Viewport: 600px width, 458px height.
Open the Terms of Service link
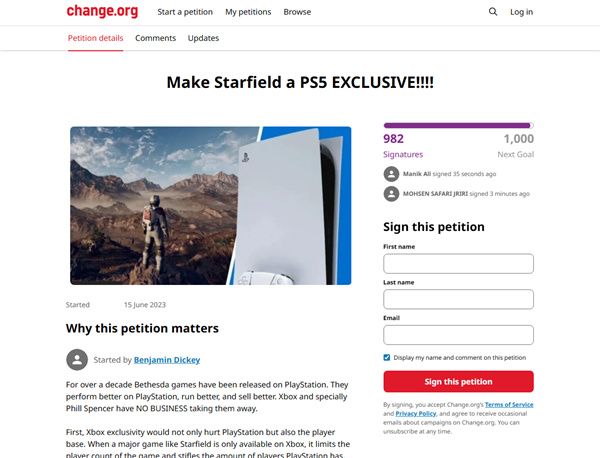coord(509,404)
